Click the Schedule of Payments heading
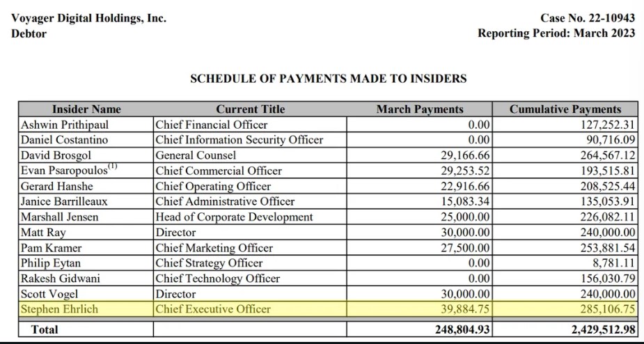 (x=329, y=79)
